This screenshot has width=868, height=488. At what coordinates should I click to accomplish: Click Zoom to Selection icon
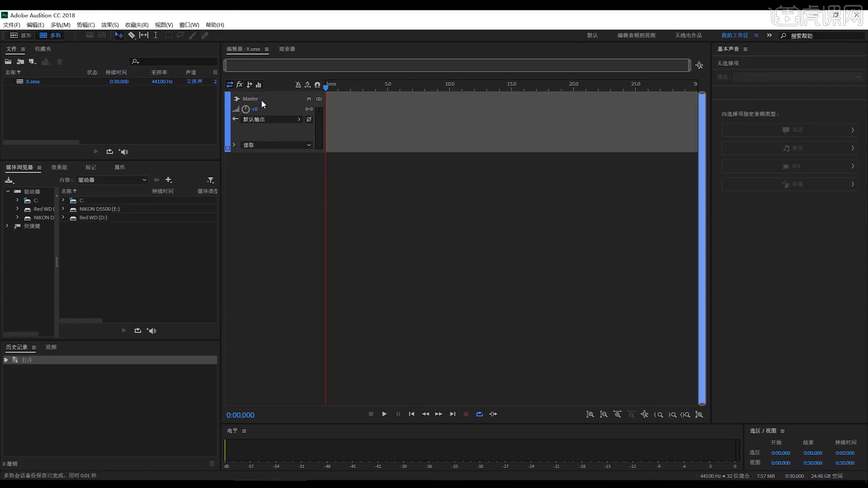pos(685,414)
